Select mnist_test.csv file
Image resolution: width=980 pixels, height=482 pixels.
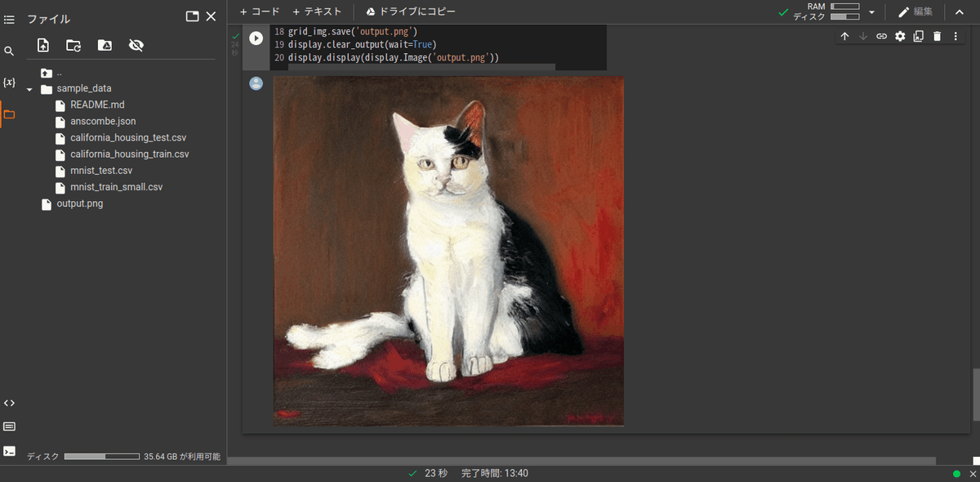(x=101, y=171)
